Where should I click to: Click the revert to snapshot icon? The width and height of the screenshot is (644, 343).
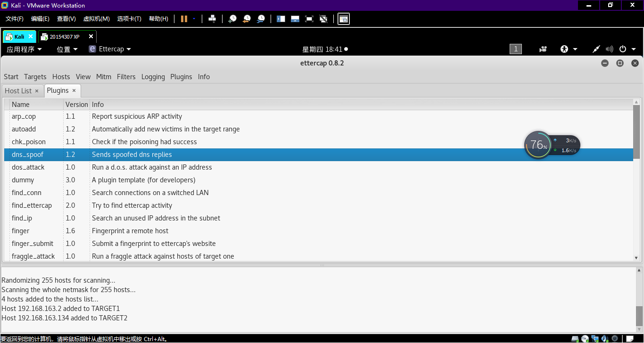(x=247, y=19)
